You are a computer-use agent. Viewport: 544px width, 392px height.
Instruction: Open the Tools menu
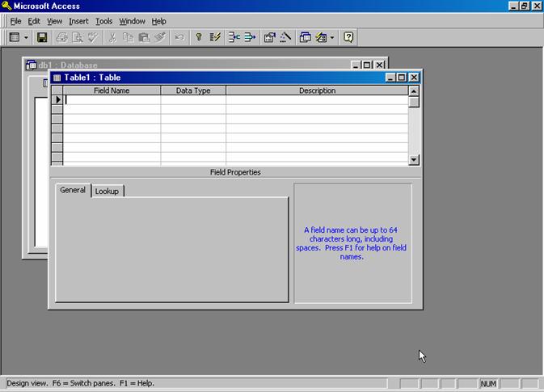[x=103, y=21]
